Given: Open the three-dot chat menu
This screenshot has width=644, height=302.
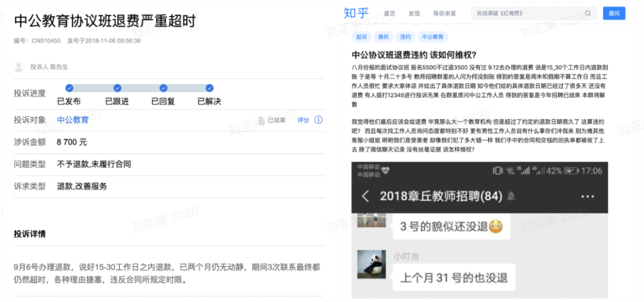Looking at the screenshot, I should click(x=587, y=196).
